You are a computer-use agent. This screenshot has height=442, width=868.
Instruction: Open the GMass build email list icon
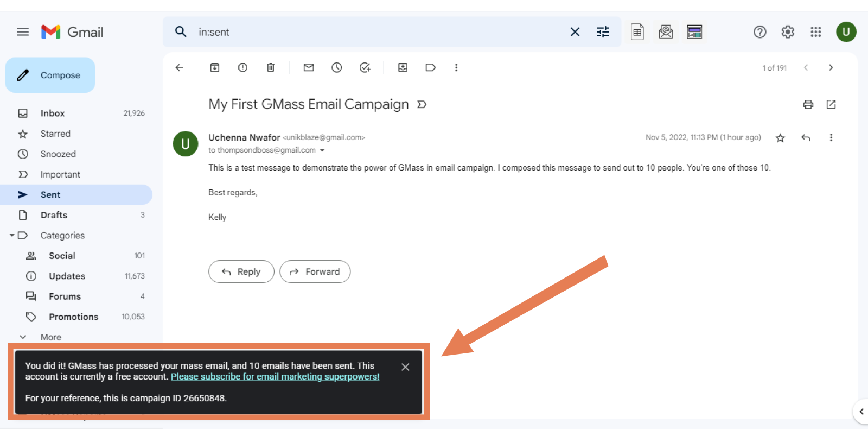[666, 32]
